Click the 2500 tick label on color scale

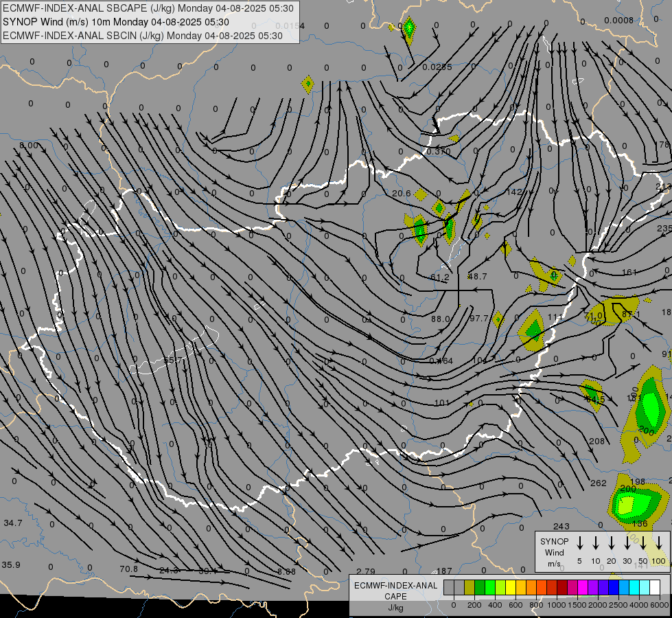pos(618,605)
